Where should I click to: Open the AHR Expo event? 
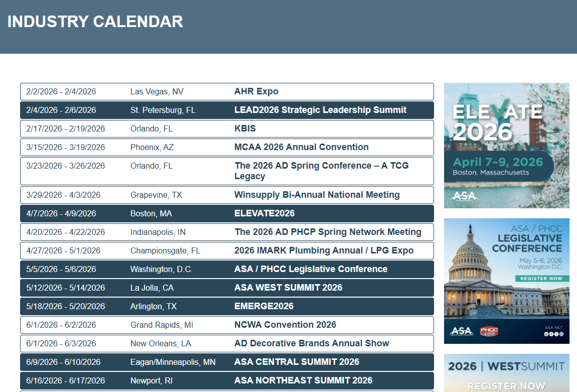point(256,91)
